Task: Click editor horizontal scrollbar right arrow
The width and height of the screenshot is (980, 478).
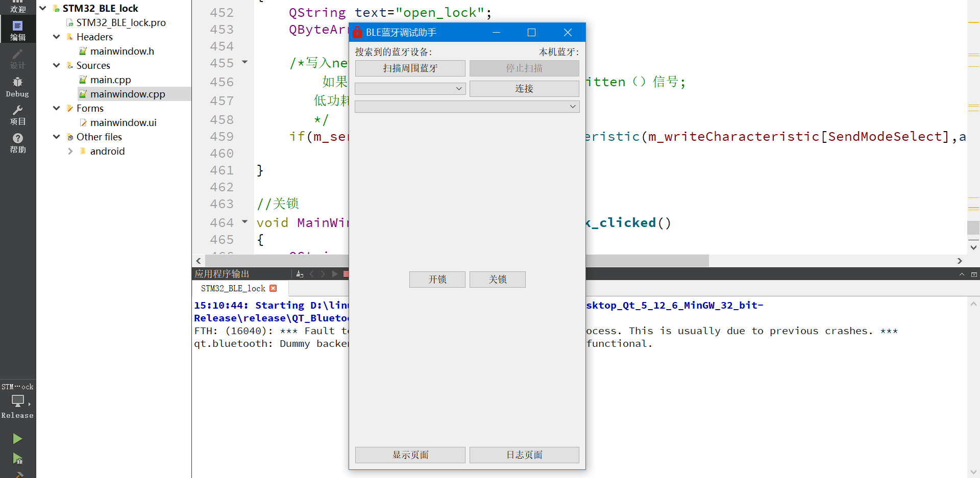Action: click(x=960, y=261)
